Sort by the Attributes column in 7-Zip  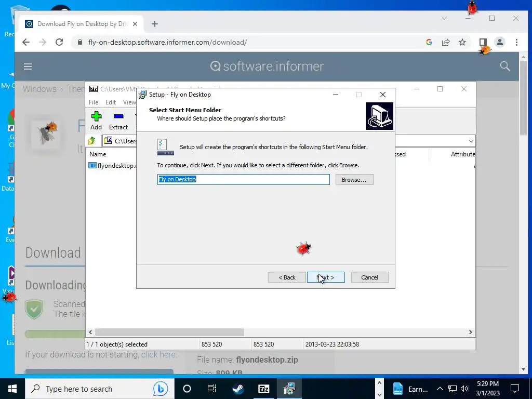click(462, 154)
